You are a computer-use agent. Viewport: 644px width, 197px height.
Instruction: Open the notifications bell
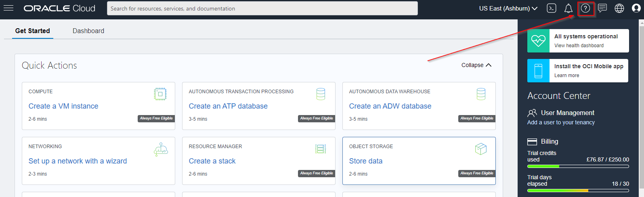pos(568,8)
